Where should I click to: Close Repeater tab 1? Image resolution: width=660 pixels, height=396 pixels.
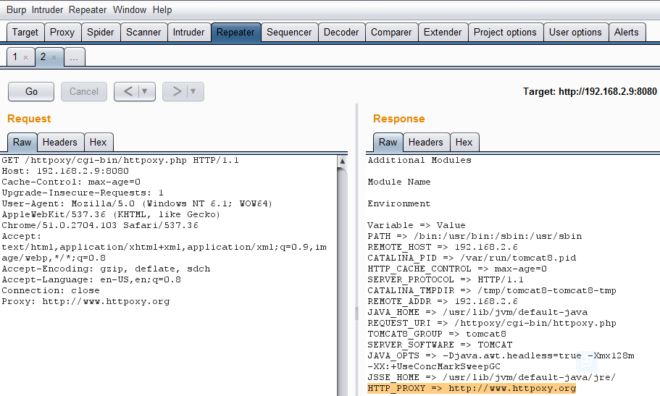pos(26,58)
